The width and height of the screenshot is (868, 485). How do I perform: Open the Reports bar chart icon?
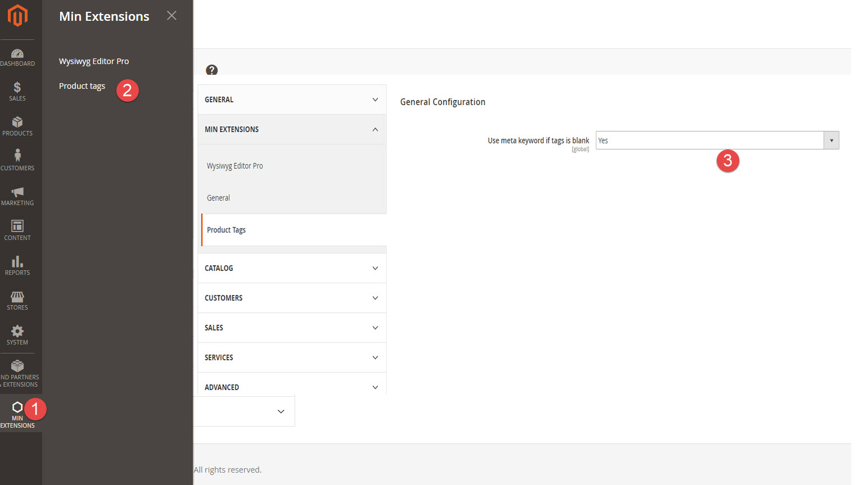17,261
